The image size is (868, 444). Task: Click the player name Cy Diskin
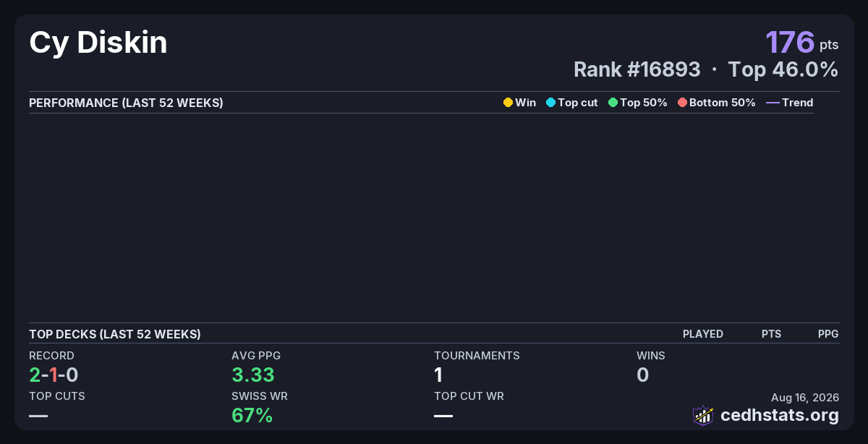click(x=98, y=43)
